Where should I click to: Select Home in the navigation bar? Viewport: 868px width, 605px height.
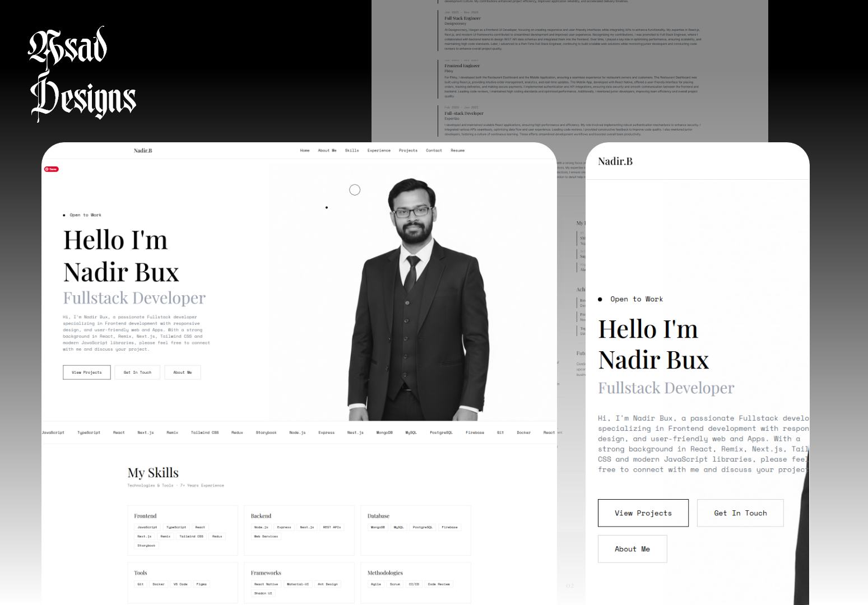coord(305,150)
